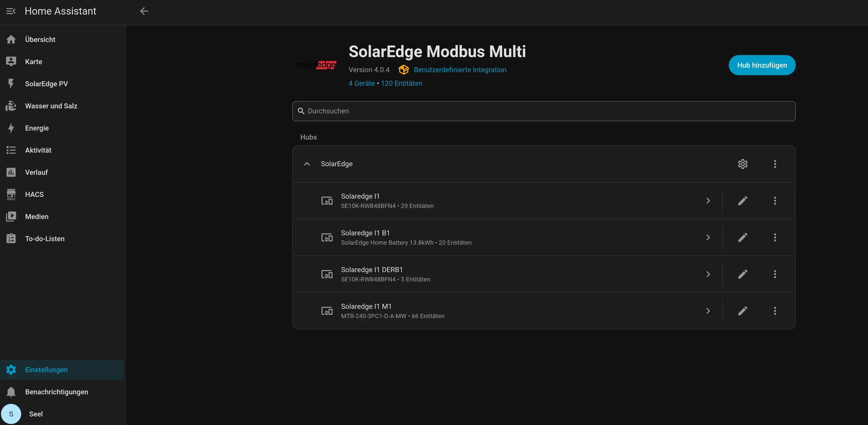Viewport: 868px width, 425px height.
Task: Open SolarEdge hub three-dot menu
Action: tap(775, 164)
